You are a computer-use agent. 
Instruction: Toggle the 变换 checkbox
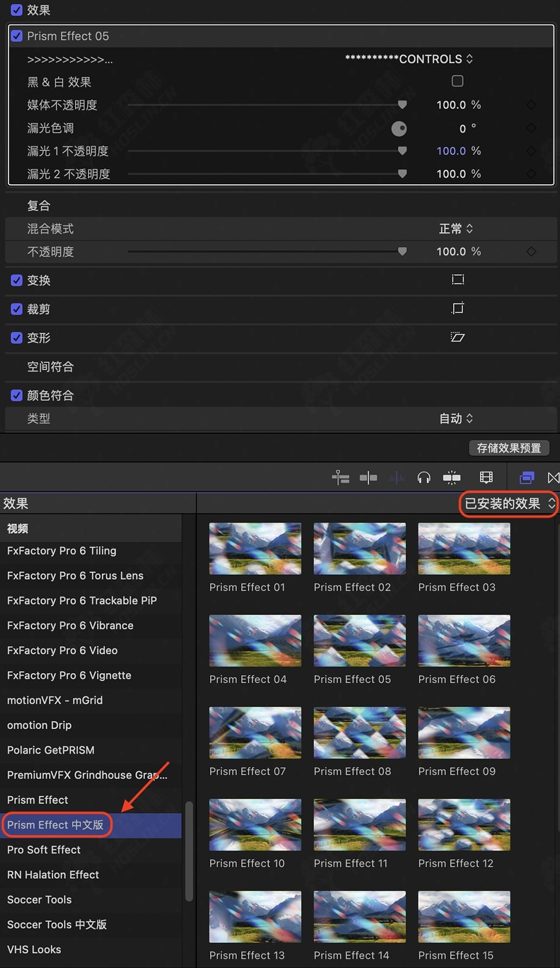point(17,280)
